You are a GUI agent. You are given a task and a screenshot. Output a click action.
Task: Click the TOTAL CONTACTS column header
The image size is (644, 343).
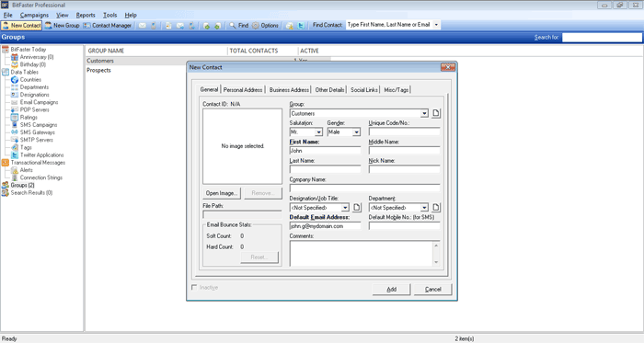[x=262, y=51]
